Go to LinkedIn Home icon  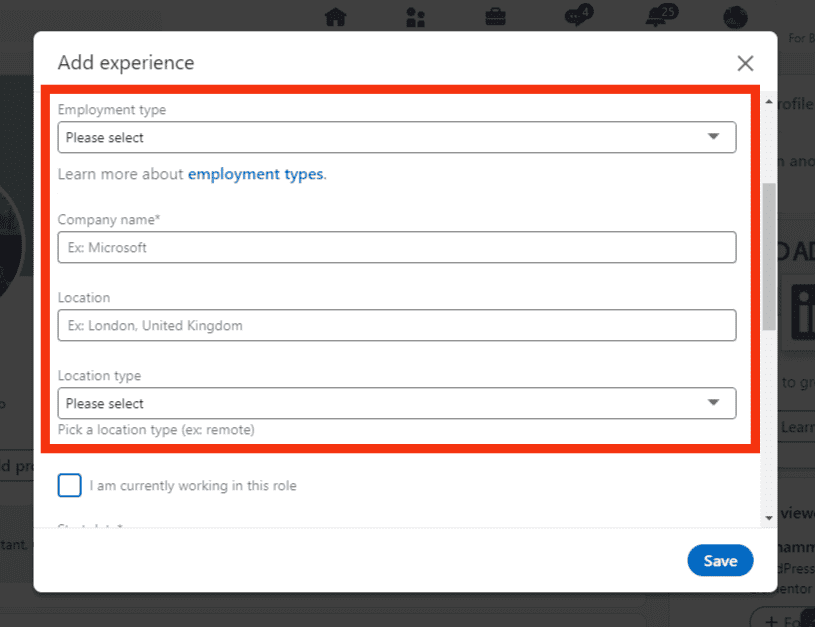[335, 17]
